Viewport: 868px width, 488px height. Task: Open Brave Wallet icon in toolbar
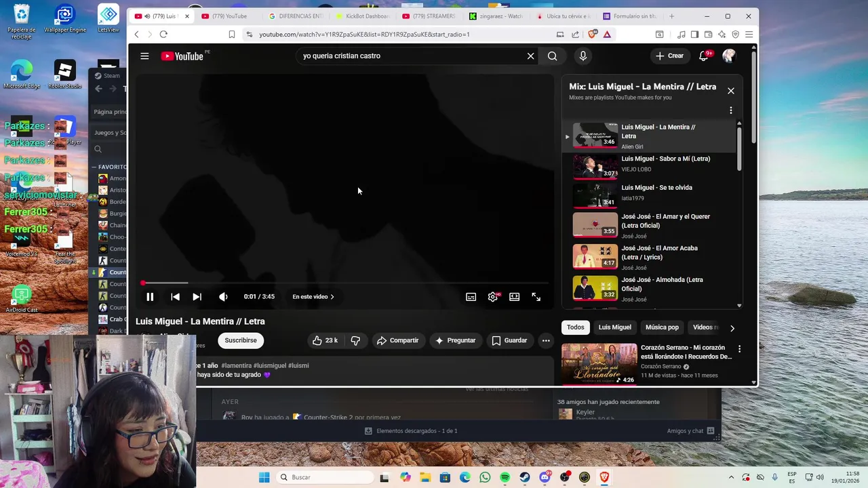click(708, 35)
